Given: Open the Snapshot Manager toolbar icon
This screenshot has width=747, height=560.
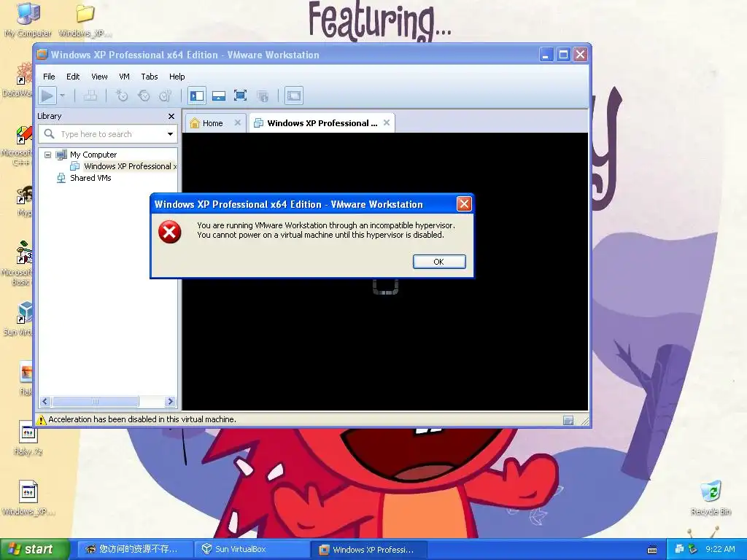Looking at the screenshot, I should 166,96.
